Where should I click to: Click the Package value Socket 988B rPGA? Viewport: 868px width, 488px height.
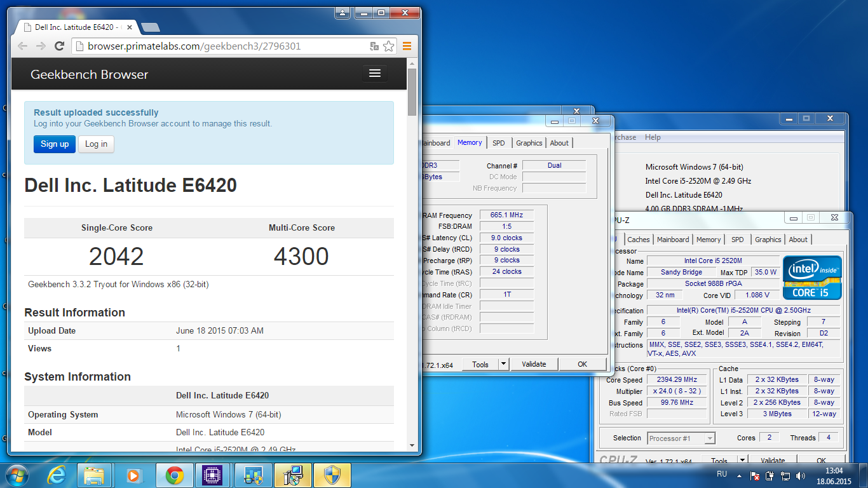point(713,283)
